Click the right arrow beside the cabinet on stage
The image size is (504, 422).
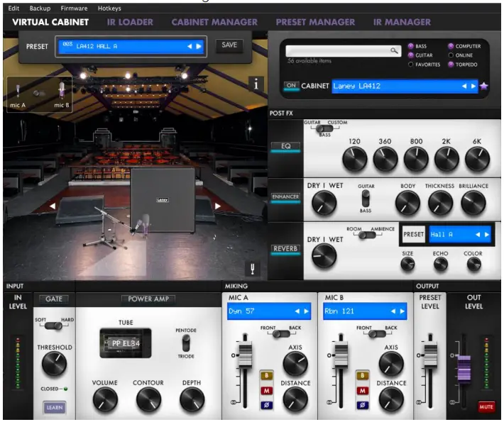(218, 206)
